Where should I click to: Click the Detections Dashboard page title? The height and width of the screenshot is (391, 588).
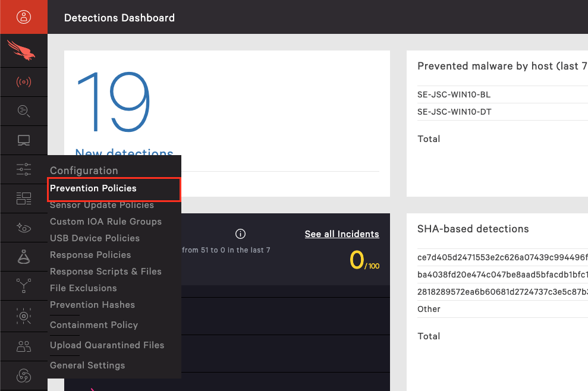coord(120,18)
